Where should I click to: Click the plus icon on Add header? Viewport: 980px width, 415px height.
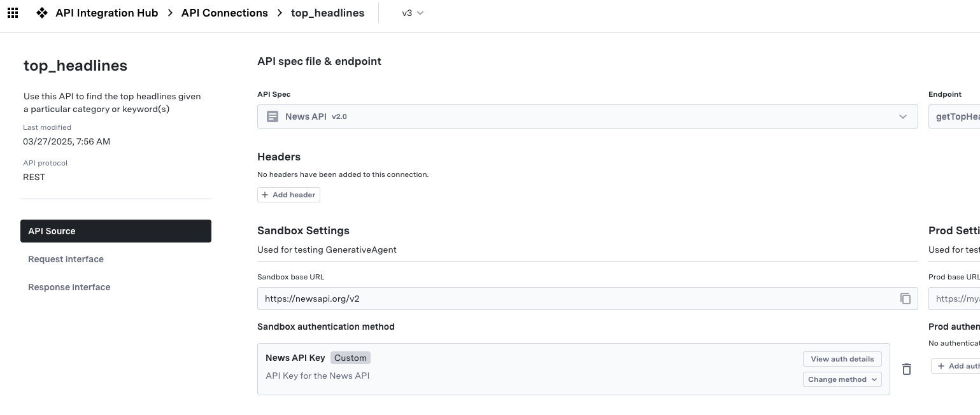pos(266,195)
